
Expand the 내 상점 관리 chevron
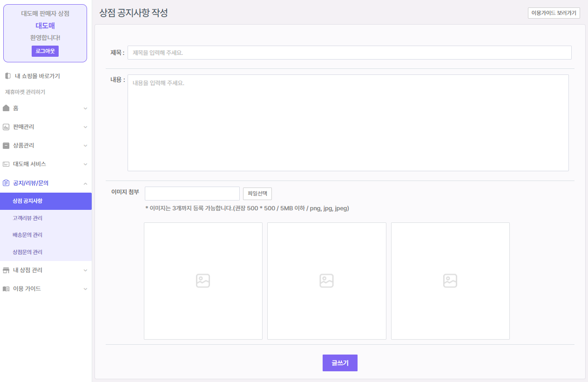pyautogui.click(x=85, y=270)
